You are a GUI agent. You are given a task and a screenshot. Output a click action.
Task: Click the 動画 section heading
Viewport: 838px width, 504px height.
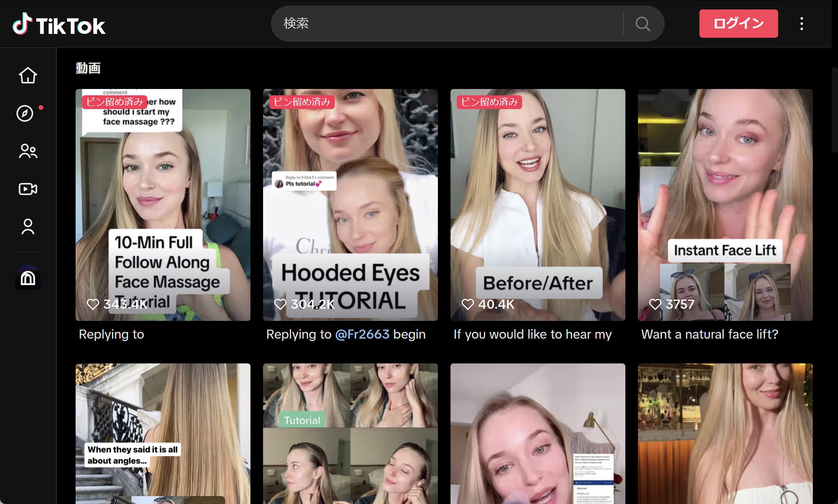pos(88,68)
